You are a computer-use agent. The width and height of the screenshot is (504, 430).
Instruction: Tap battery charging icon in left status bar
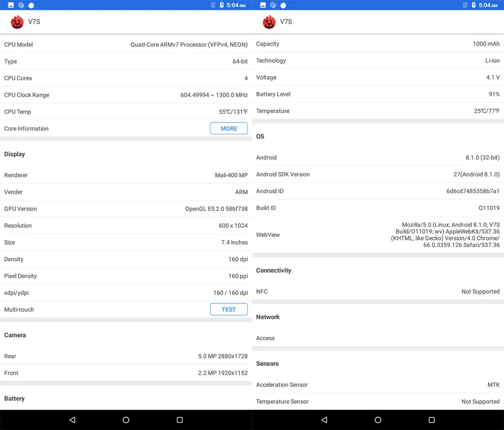(x=222, y=5)
